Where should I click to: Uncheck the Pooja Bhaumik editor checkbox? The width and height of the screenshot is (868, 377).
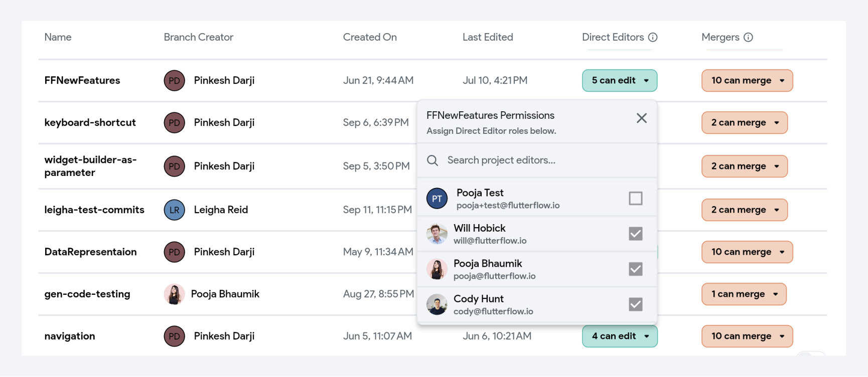[636, 269]
